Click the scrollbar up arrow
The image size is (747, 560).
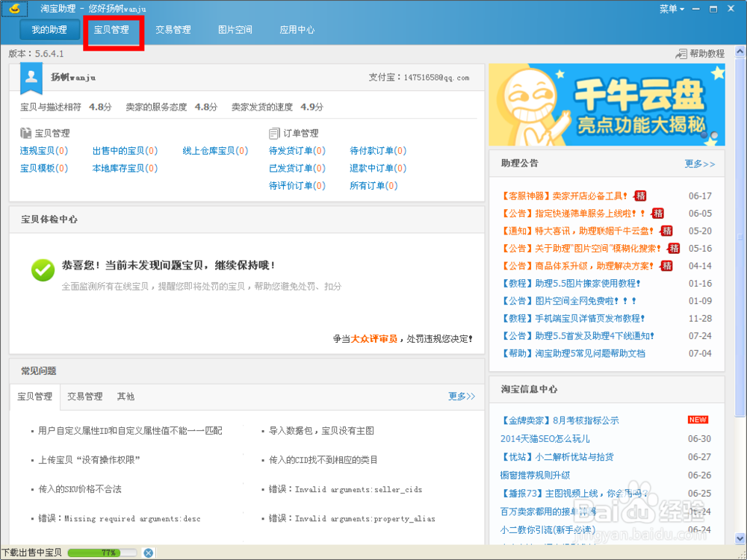tap(740, 51)
